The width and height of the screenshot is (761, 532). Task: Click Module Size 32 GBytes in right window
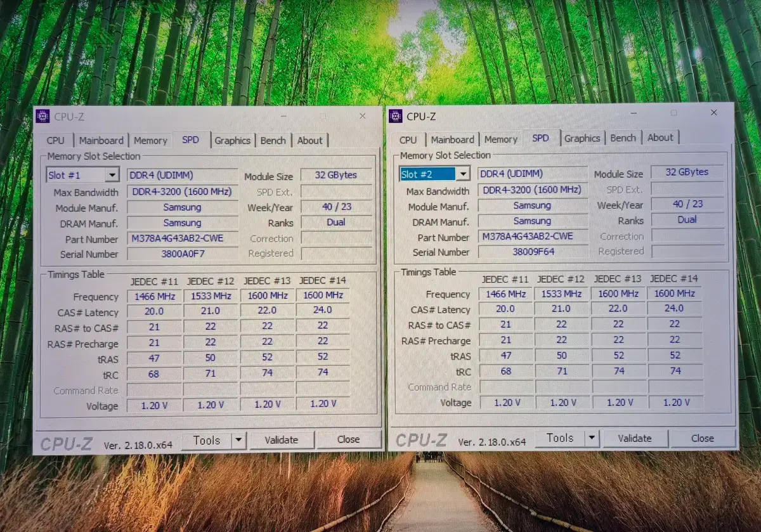pyautogui.click(x=687, y=172)
